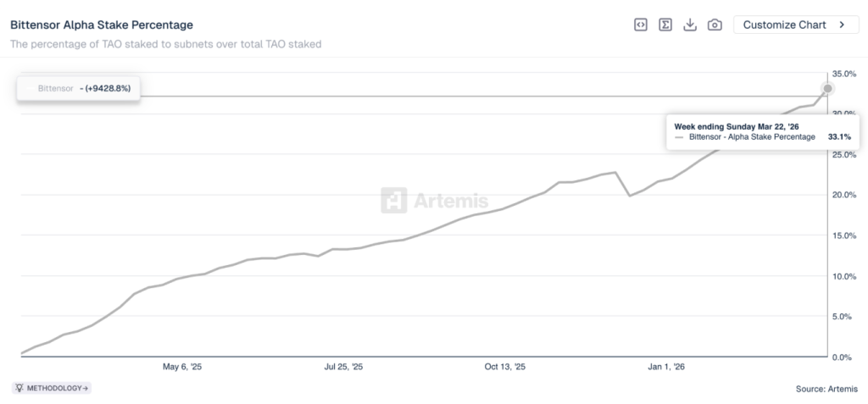Click the embed code icon
The image size is (868, 404).
(x=641, y=25)
